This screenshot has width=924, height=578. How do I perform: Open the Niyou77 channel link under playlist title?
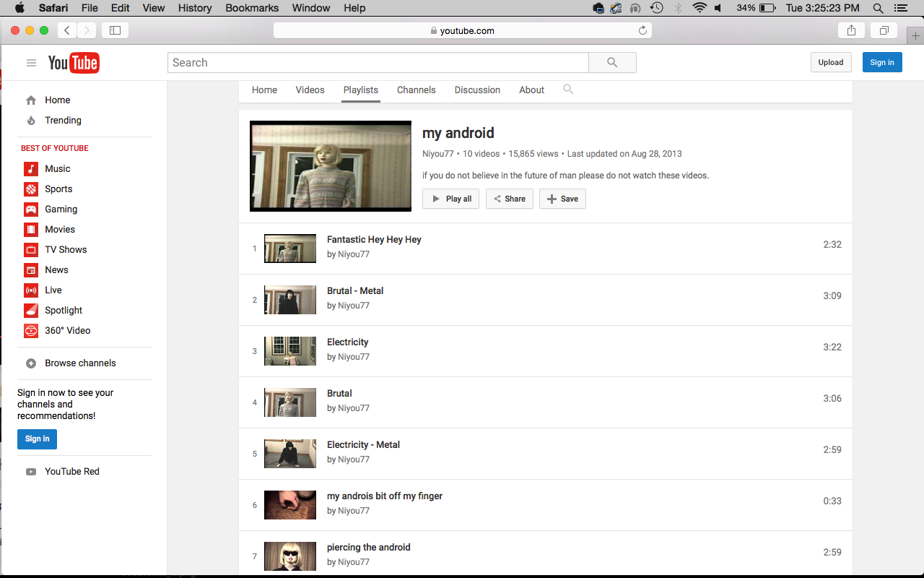(438, 154)
